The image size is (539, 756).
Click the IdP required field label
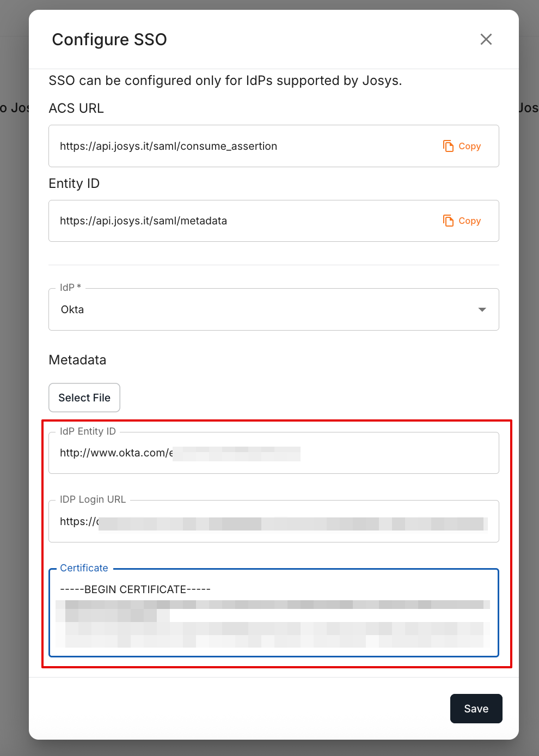[x=70, y=288]
